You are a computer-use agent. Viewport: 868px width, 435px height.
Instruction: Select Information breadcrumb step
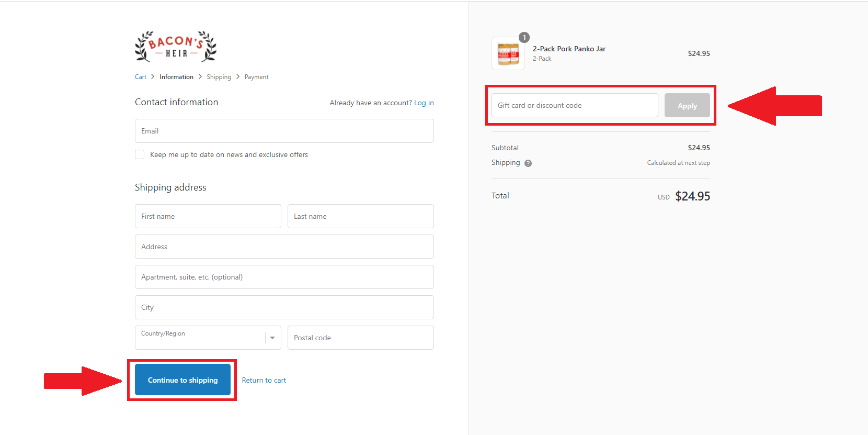pos(176,77)
